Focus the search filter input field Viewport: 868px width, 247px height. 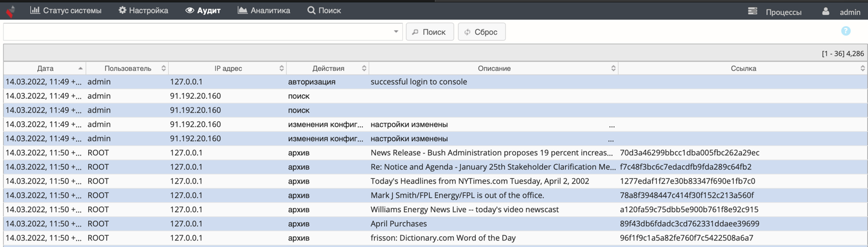tap(197, 32)
